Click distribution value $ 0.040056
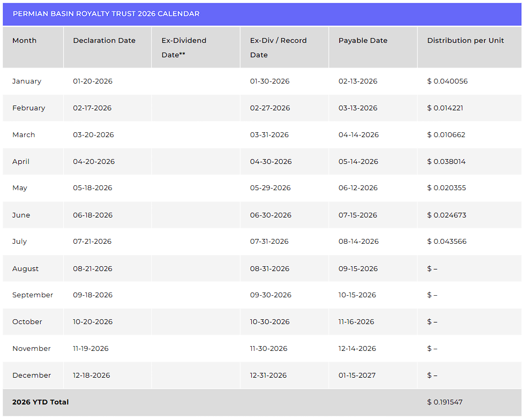Image resolution: width=525 pixels, height=420 pixels. 447,81
